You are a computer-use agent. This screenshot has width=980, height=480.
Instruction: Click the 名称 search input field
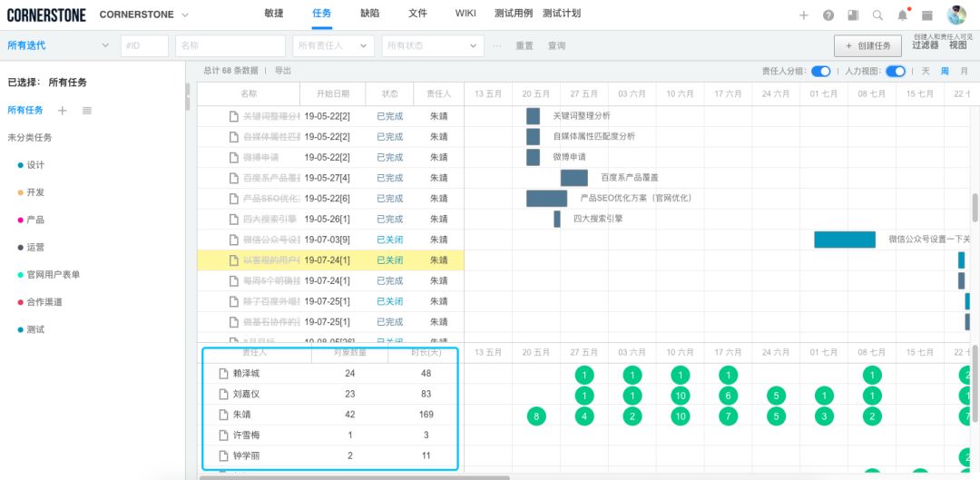coord(230,45)
